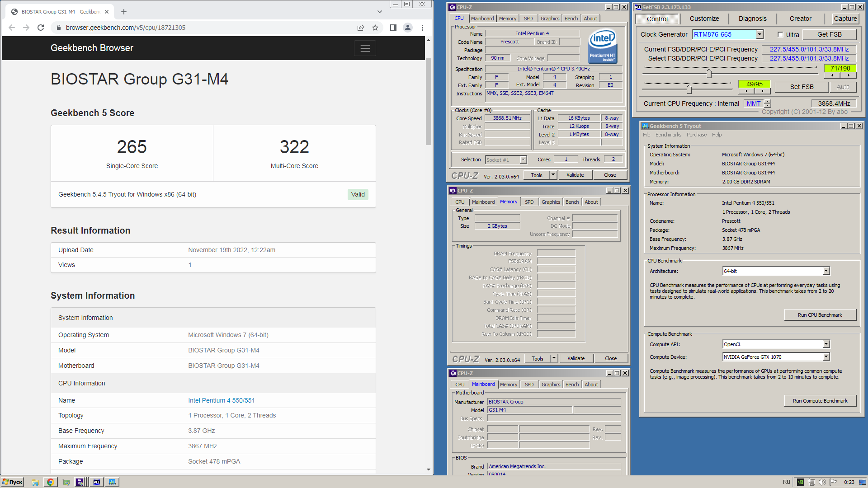Open Tools dropdown arrow in Memory CPU-Z window
Viewport: 868px width, 488px height.
click(554, 358)
